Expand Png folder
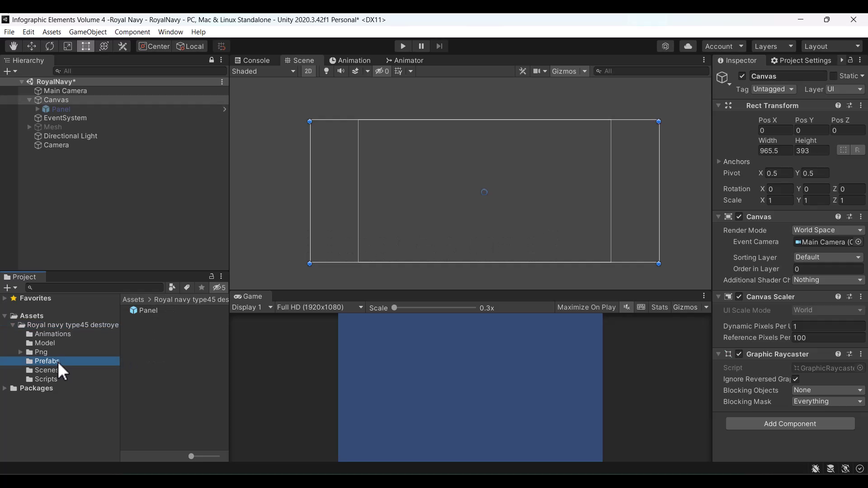 20,352
